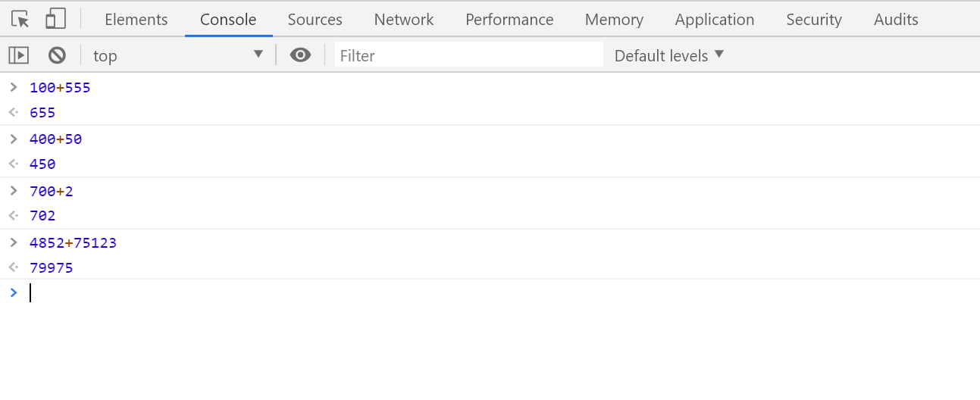980x400 pixels.
Task: Switch to the Application tab
Action: tap(715, 20)
